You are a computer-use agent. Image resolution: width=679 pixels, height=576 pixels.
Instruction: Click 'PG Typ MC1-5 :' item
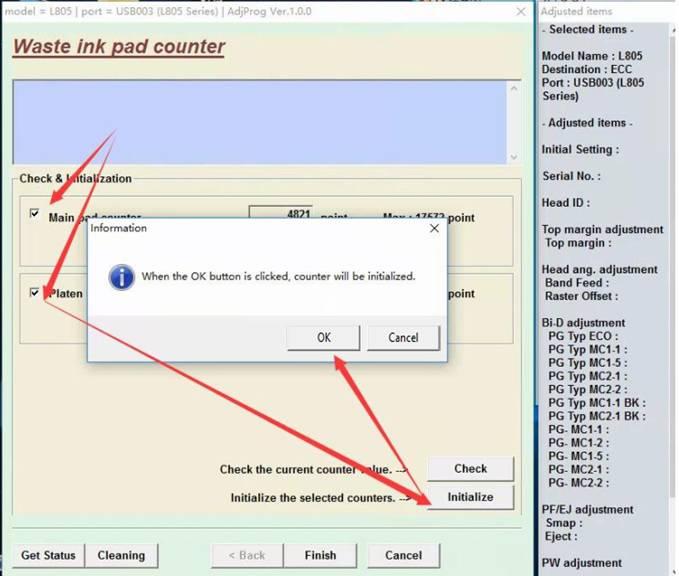pyautogui.click(x=587, y=363)
